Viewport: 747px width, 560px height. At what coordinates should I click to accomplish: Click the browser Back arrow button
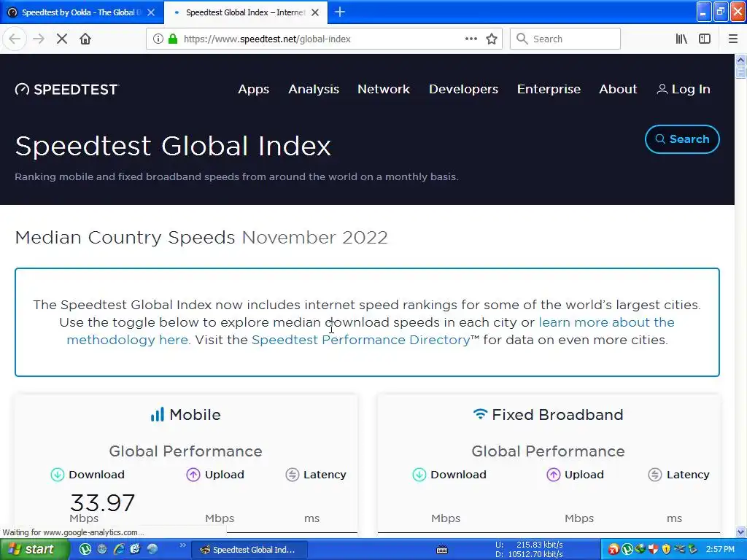click(15, 39)
